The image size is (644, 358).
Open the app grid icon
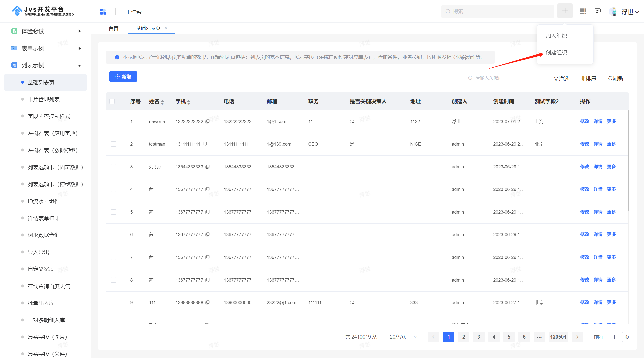(x=583, y=11)
